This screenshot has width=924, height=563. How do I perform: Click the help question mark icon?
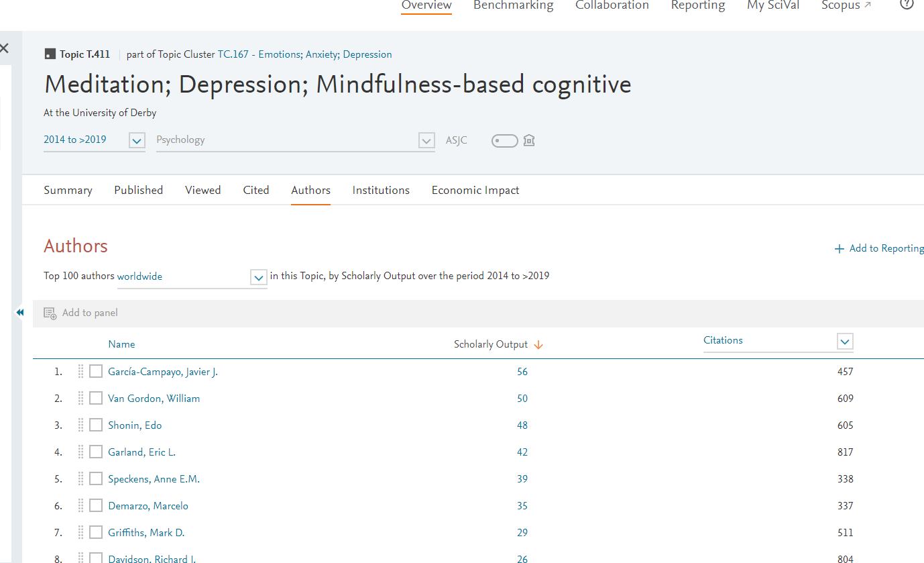pos(907,4)
